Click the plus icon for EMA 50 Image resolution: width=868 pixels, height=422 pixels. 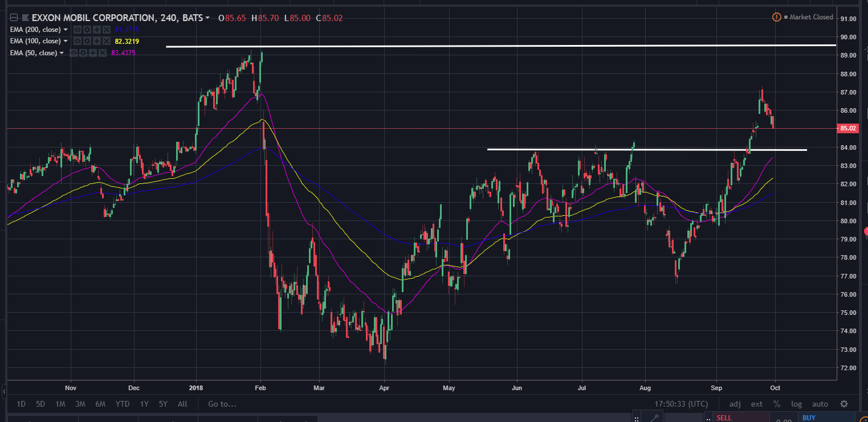pyautogui.click(x=93, y=53)
